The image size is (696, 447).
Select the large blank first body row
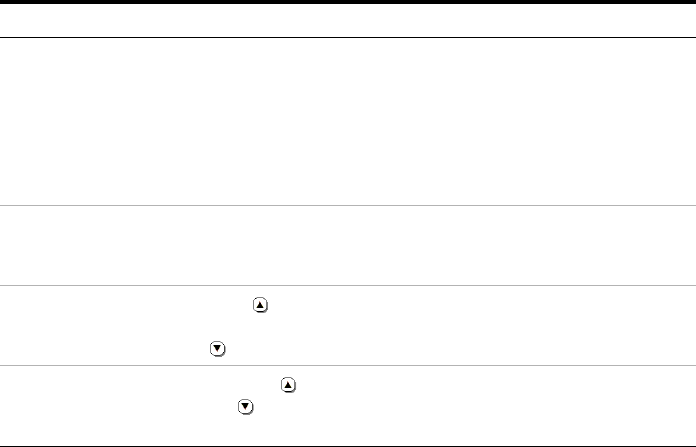pos(348,122)
